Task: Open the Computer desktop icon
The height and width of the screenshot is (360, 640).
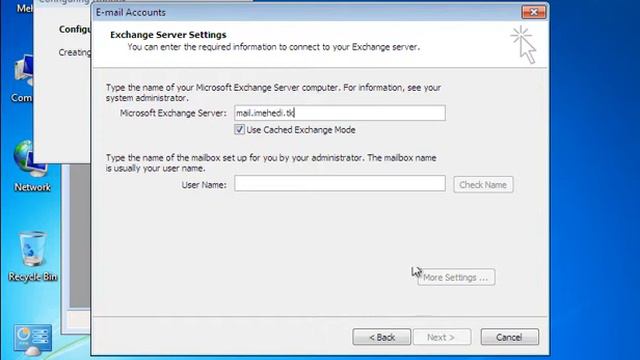Action: [23, 78]
